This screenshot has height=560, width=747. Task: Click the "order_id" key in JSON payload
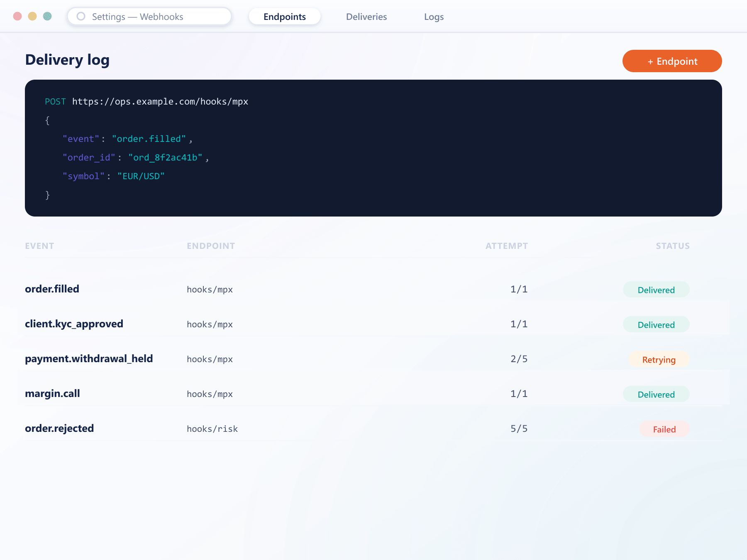89,158
